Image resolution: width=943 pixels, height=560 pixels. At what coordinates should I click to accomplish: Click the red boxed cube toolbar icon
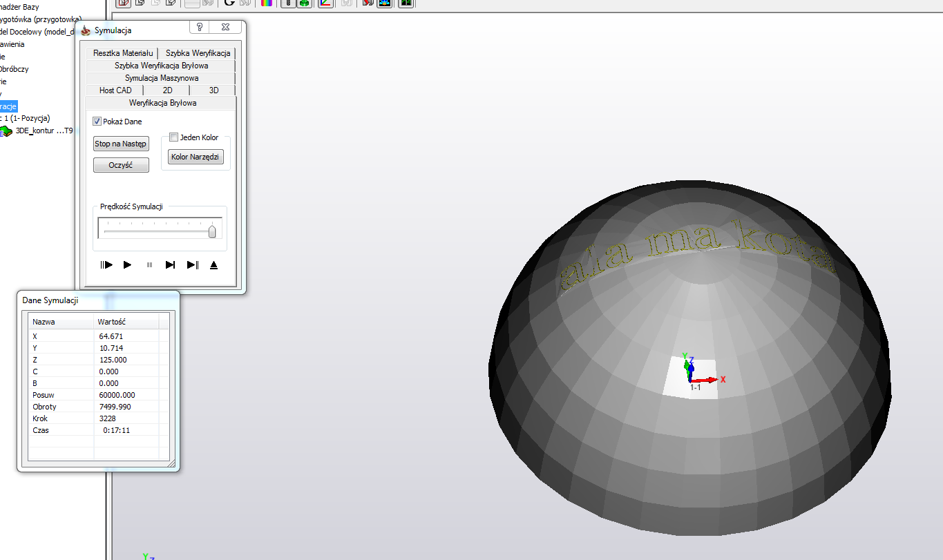(x=124, y=3)
